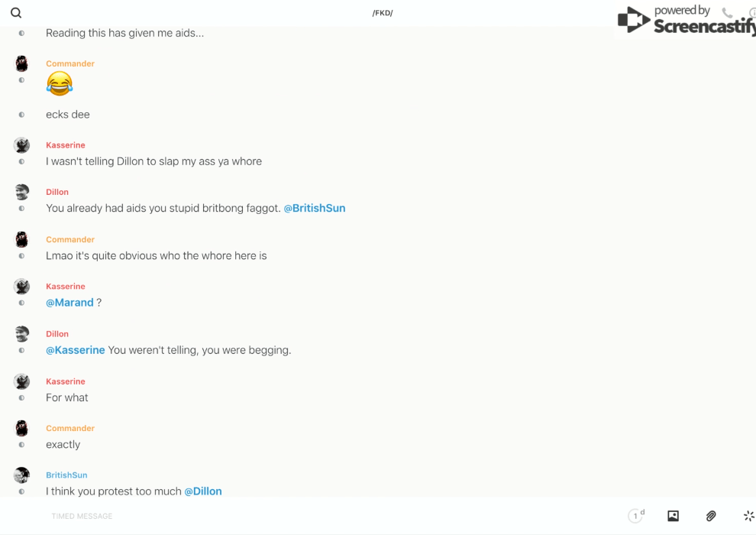The image size is (756, 535).
Task: Open the /FKD/ conversation title
Action: pyautogui.click(x=383, y=13)
